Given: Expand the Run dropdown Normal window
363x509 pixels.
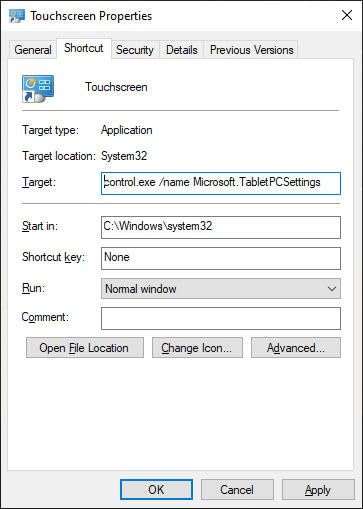Looking at the screenshot, I should tap(221, 289).
